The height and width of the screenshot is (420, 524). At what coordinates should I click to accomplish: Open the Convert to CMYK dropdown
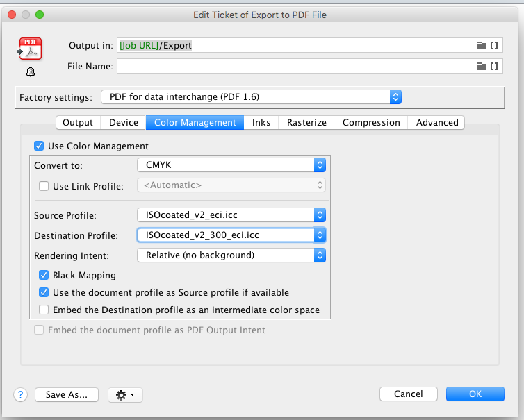coord(320,165)
